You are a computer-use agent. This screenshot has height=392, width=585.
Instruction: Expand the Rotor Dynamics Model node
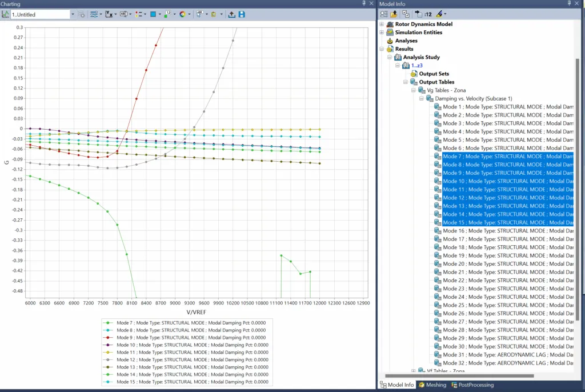coord(382,25)
